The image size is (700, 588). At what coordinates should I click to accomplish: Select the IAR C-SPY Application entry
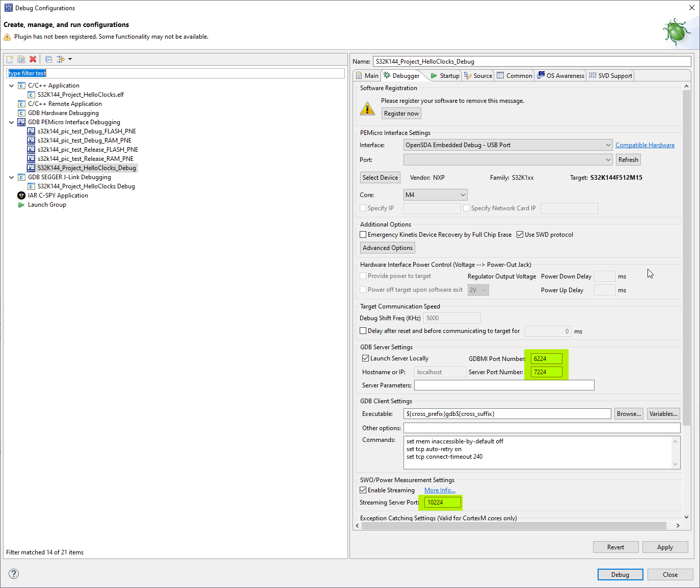pyautogui.click(x=58, y=195)
